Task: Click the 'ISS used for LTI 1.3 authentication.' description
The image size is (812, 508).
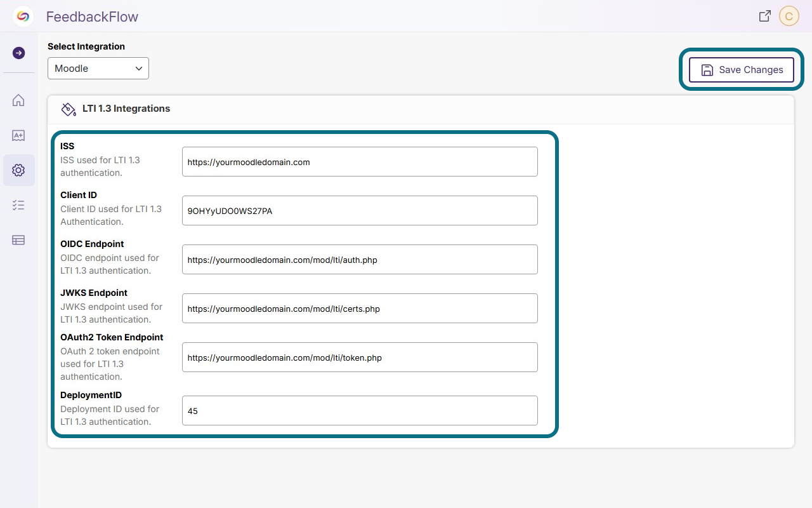Action: 100,166
